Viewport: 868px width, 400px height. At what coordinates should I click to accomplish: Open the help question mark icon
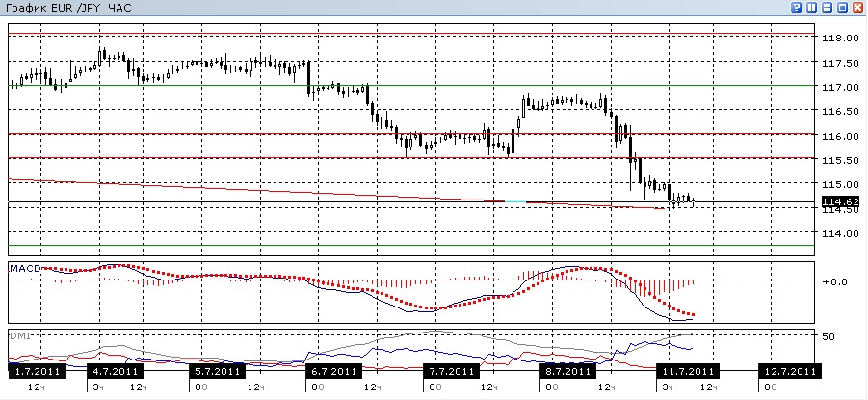(797, 7)
